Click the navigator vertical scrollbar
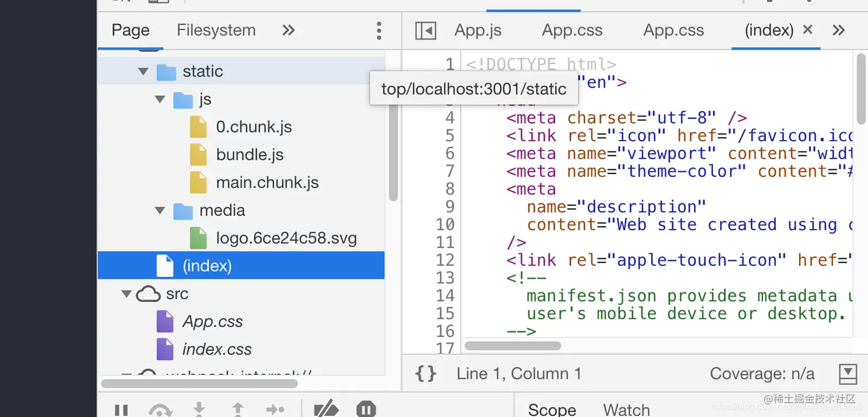Screen dimensions: 868x417 393,144
